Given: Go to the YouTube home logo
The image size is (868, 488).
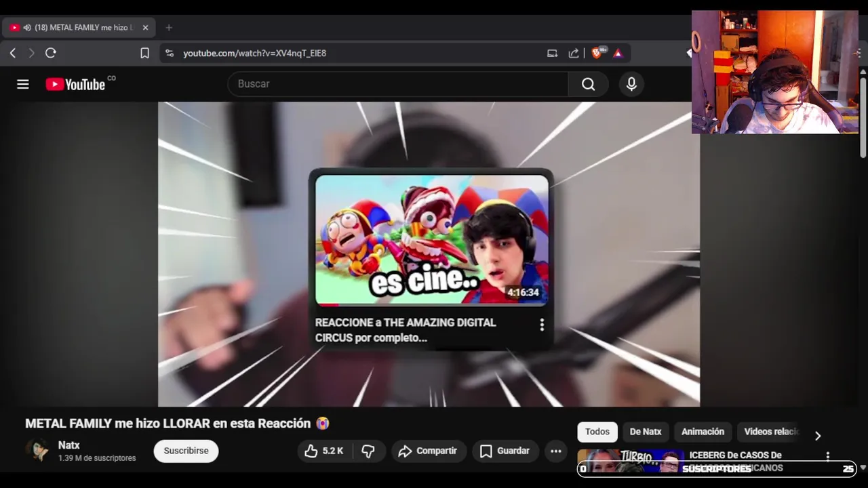Looking at the screenshot, I should tap(75, 84).
